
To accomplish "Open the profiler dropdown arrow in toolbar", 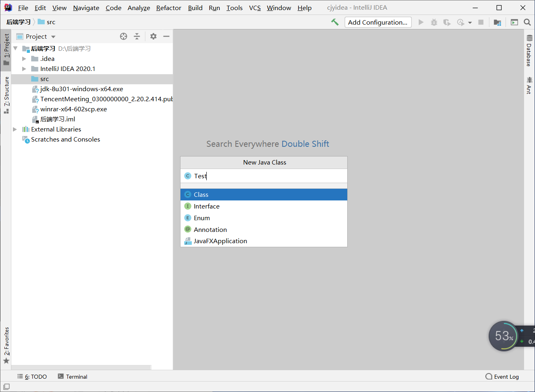I will pos(470,23).
